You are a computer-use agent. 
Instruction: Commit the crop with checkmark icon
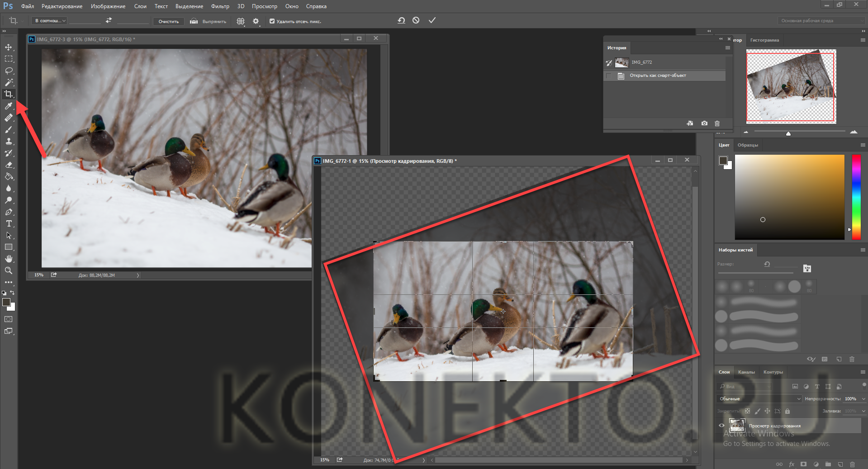432,20
